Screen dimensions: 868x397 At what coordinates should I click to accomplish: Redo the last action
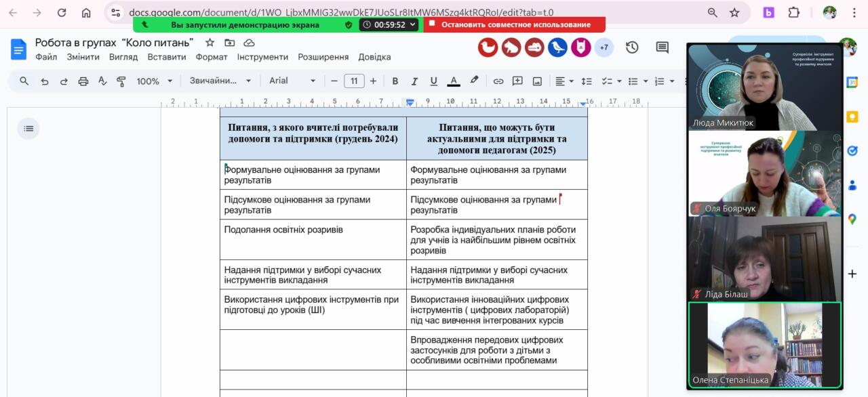[64, 81]
